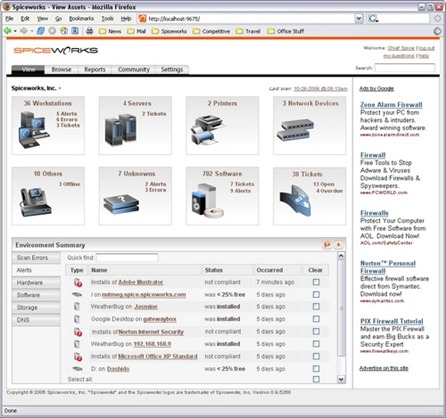Screen dimensions: 446x418
Task: Open the 4 Servers tower icon
Action: (120, 130)
